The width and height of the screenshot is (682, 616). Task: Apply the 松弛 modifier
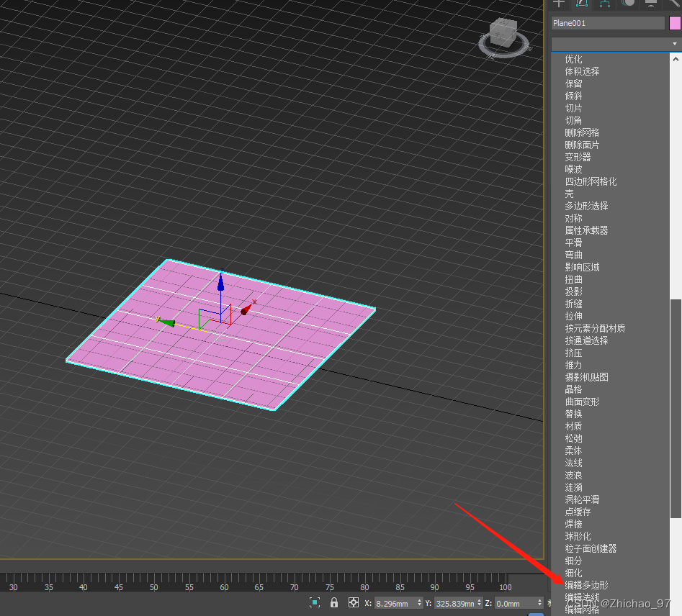coord(573,439)
